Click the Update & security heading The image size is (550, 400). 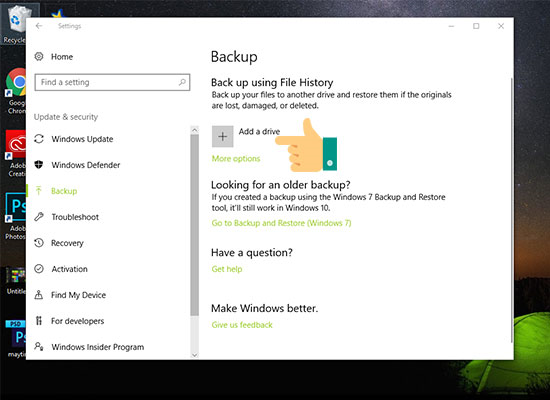[x=66, y=116]
